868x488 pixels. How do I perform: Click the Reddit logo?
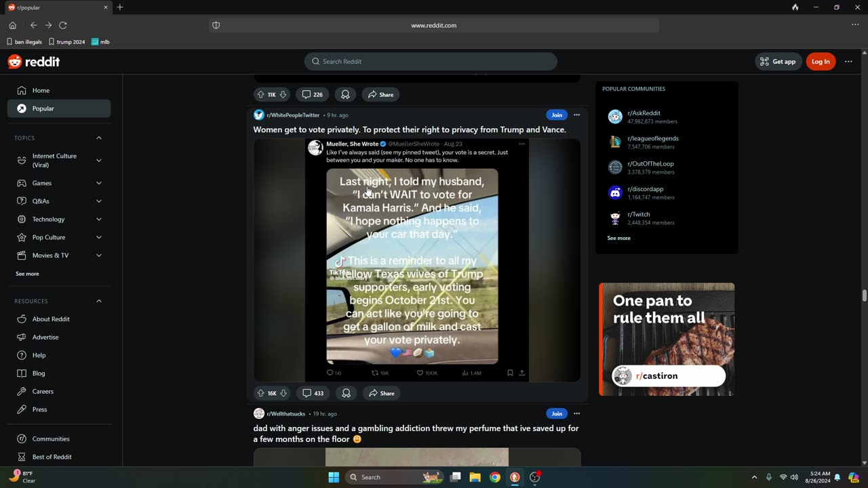click(34, 62)
